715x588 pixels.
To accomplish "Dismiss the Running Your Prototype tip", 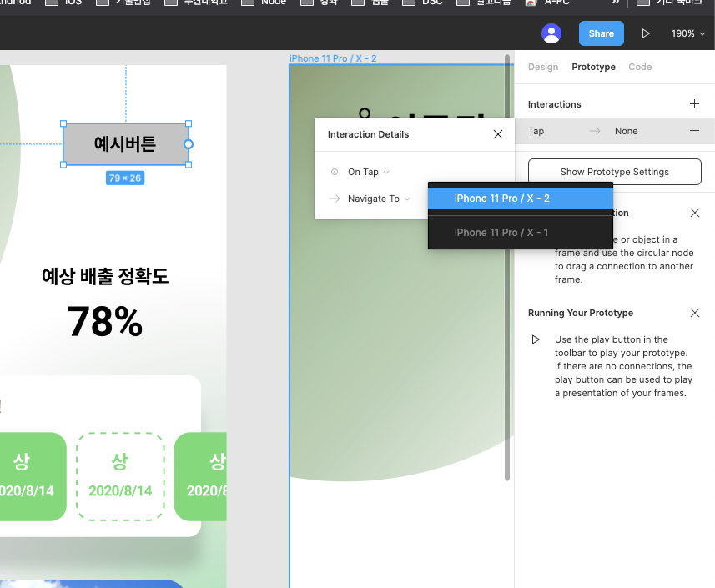I will click(x=694, y=313).
